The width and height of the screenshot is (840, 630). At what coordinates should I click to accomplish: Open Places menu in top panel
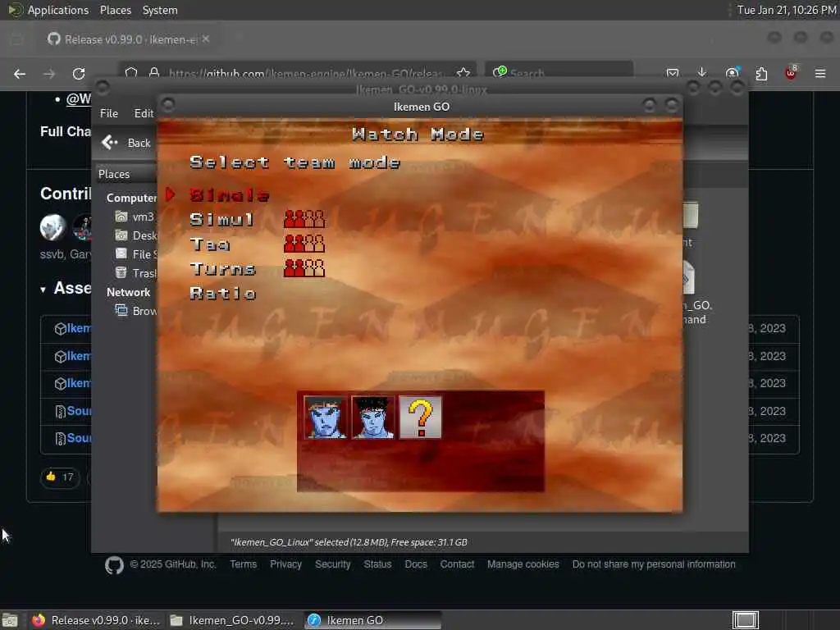click(116, 10)
